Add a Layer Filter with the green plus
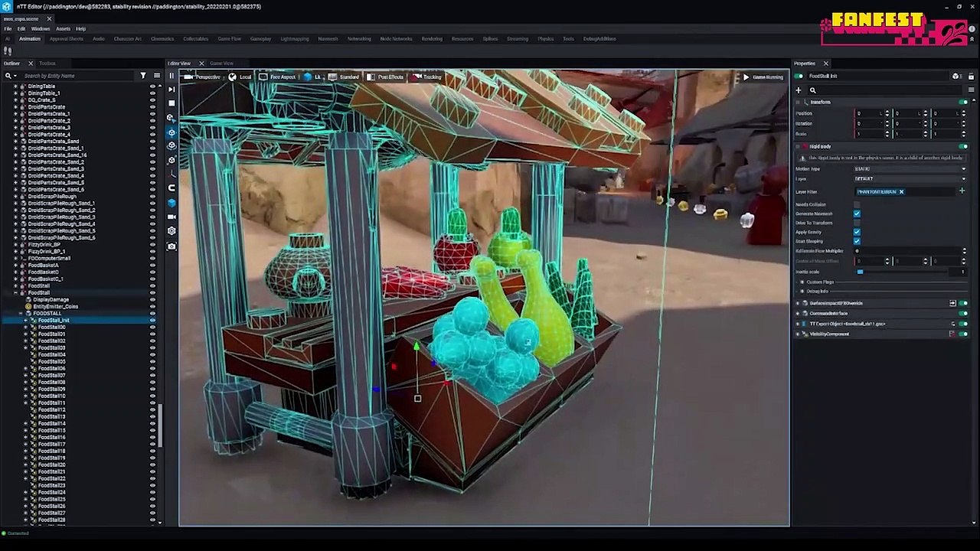The height and width of the screenshot is (551, 980). click(x=962, y=191)
